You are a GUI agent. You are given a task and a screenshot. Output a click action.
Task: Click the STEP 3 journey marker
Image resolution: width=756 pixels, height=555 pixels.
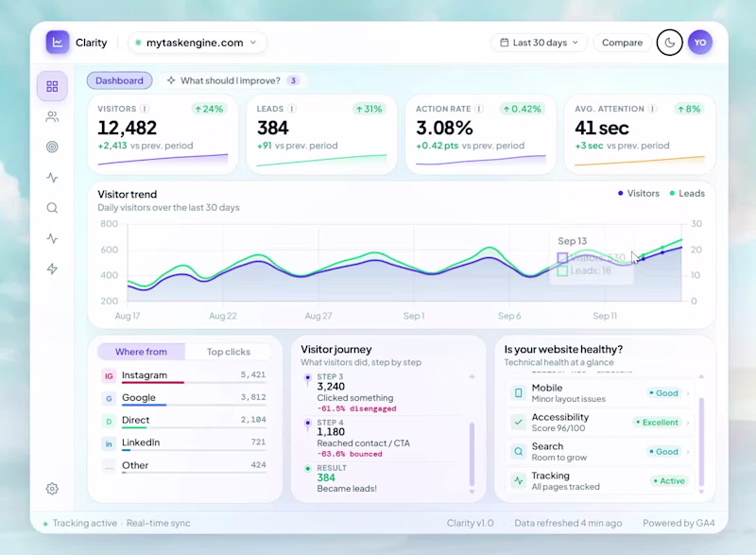(308, 377)
